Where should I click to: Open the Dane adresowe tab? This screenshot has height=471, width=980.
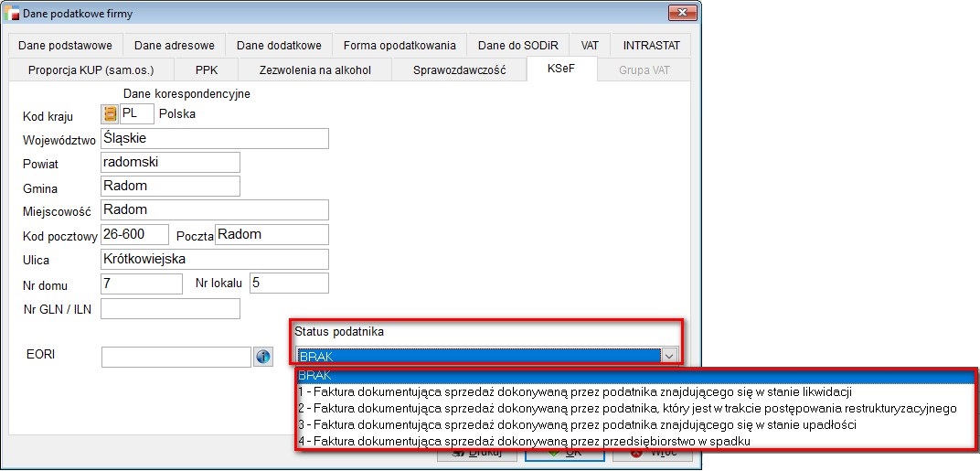(x=174, y=46)
